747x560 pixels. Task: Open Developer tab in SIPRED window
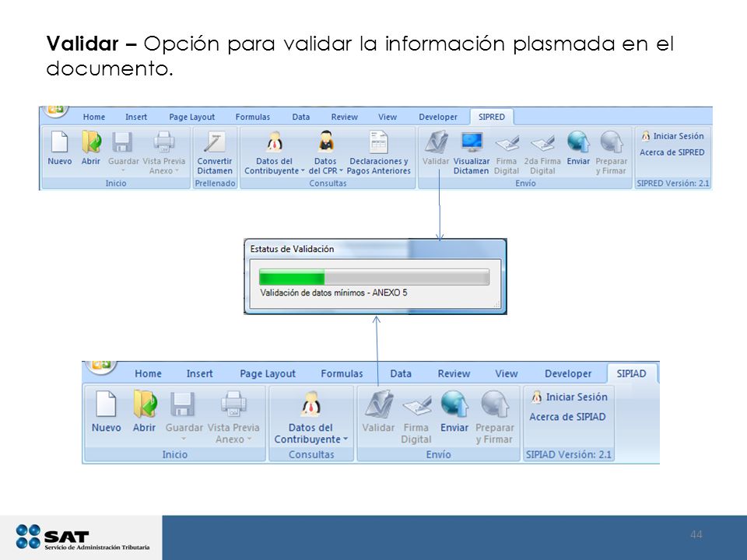(438, 117)
